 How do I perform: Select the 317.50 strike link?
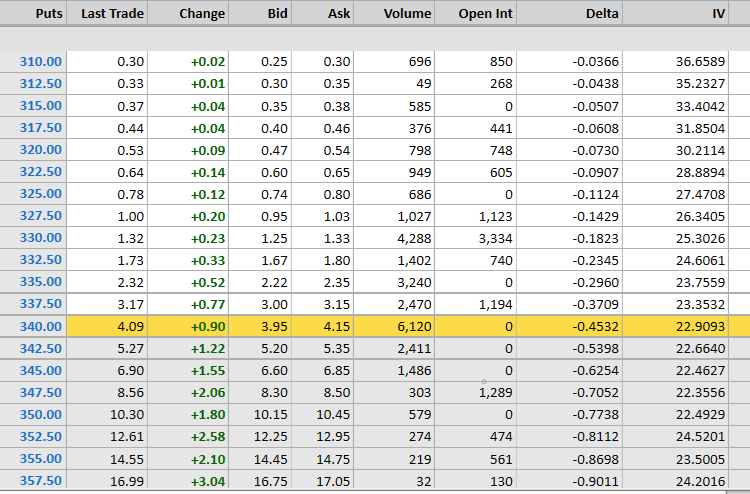click(x=41, y=128)
